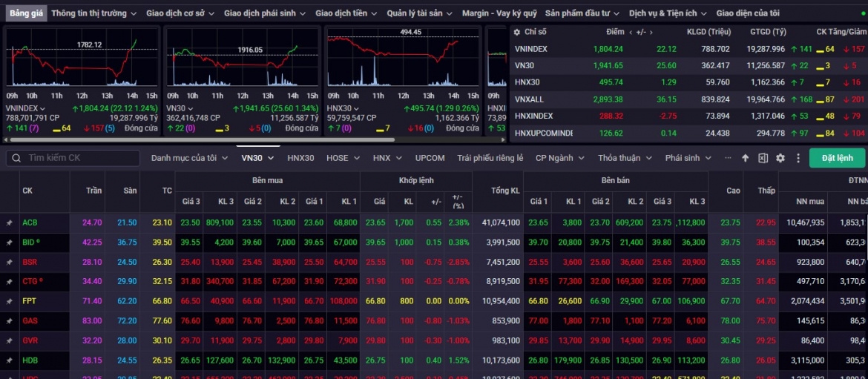Viewport: 868px width, 379px height.
Task: Toggle the pin on FPT row
Action: (10, 301)
